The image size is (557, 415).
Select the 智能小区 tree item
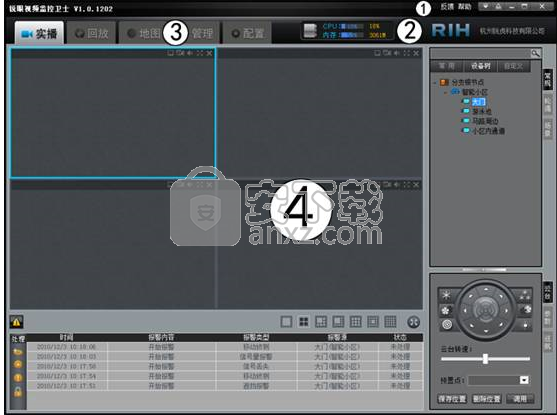click(x=475, y=92)
